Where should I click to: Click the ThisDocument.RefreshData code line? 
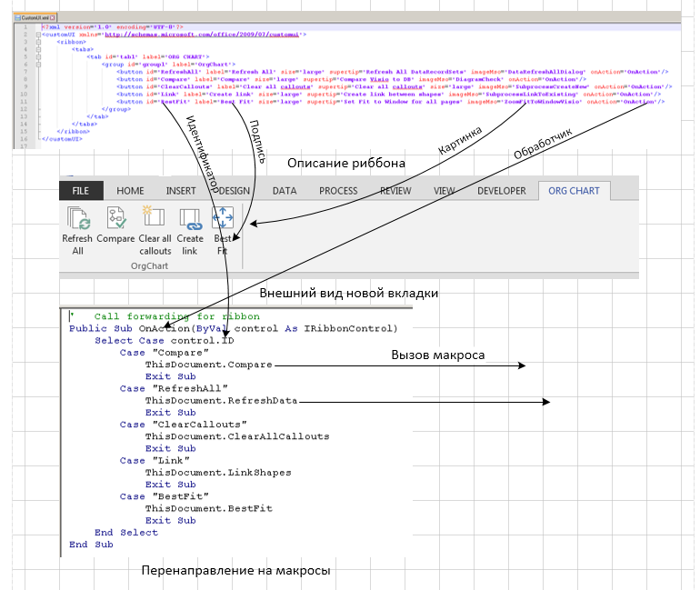click(x=221, y=401)
